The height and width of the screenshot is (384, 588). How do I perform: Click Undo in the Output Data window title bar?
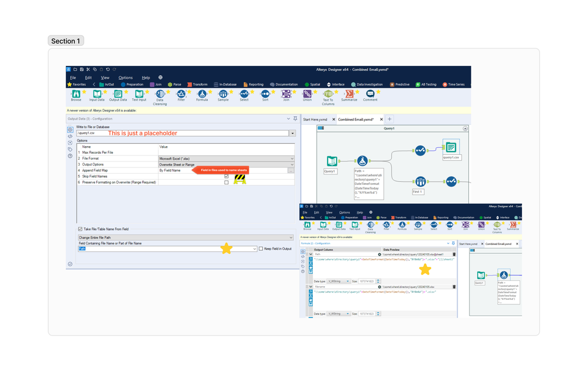click(108, 69)
